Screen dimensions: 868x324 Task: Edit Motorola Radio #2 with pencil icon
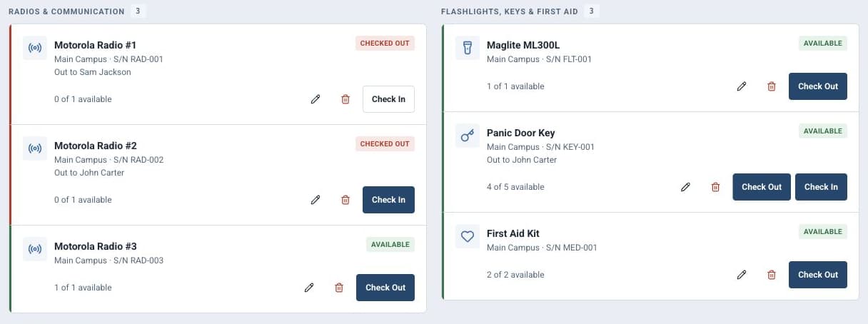(316, 200)
